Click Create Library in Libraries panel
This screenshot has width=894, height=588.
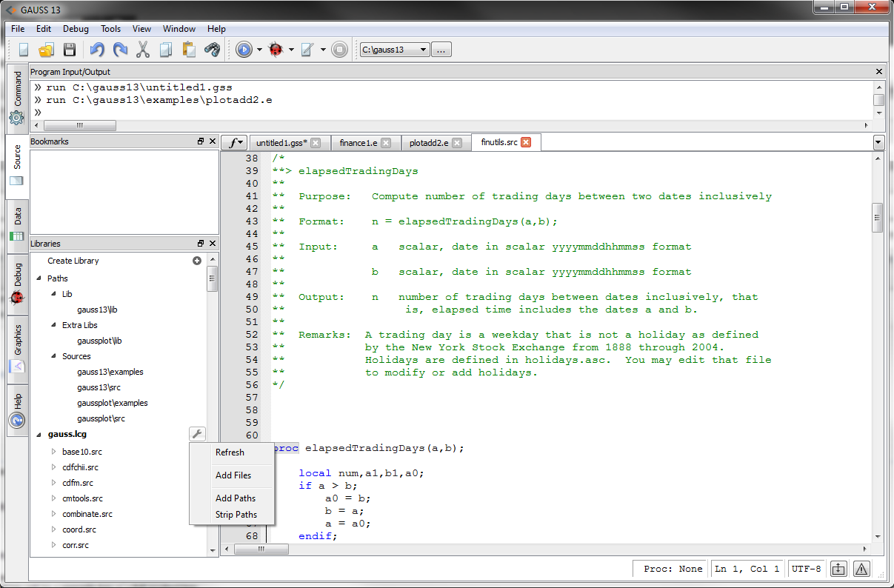click(73, 261)
